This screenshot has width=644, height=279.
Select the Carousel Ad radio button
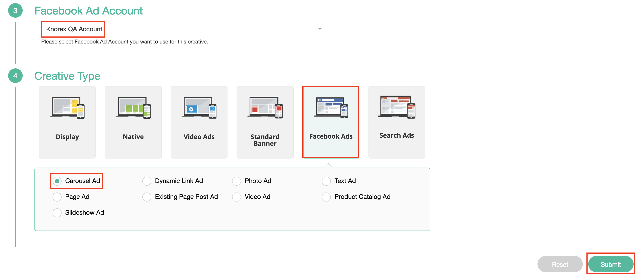[57, 181]
